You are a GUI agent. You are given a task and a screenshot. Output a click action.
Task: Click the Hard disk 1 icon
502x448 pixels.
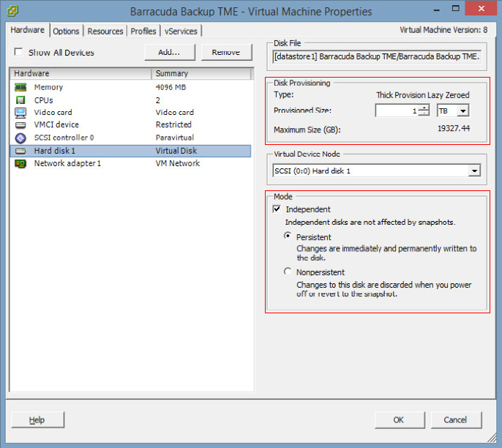(x=20, y=151)
